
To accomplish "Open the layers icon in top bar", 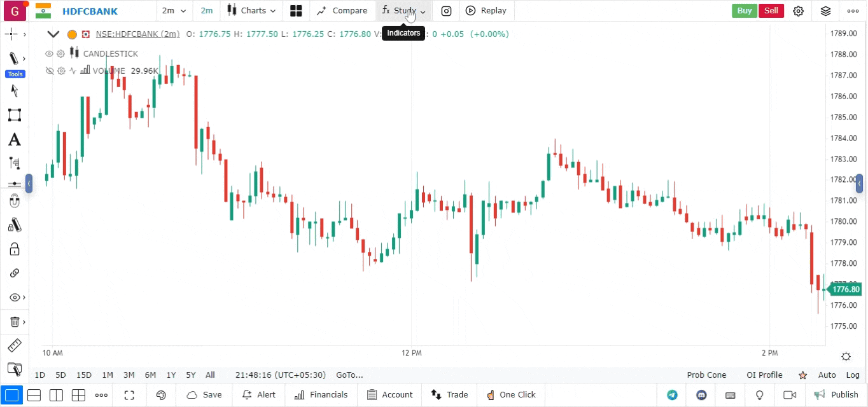I will click(825, 11).
